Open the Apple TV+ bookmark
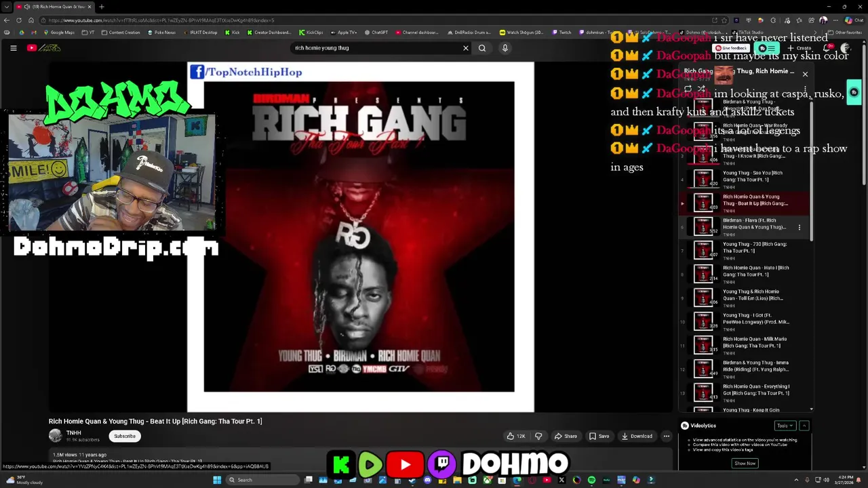 click(343, 33)
